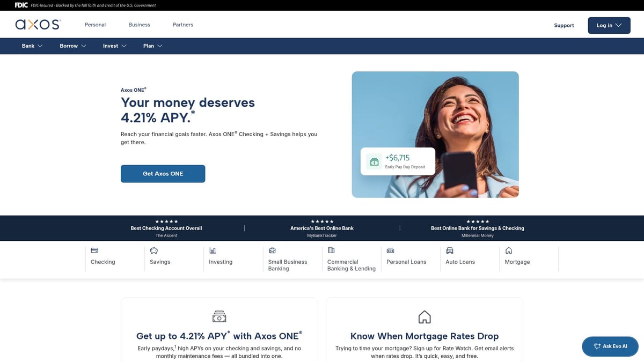Select the Partners menu item
The image size is (644, 362).
pos(182,24)
